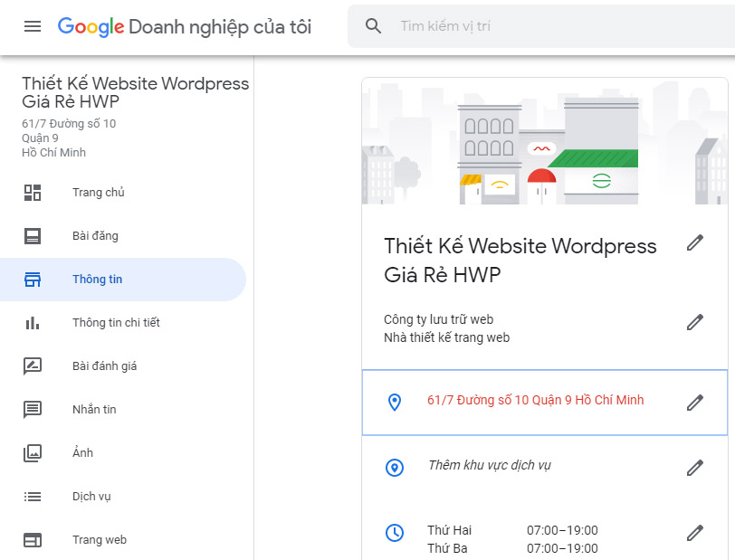Image resolution: width=735 pixels, height=560 pixels.
Task: Click the Dịch vụ list icon
Action: point(33,497)
